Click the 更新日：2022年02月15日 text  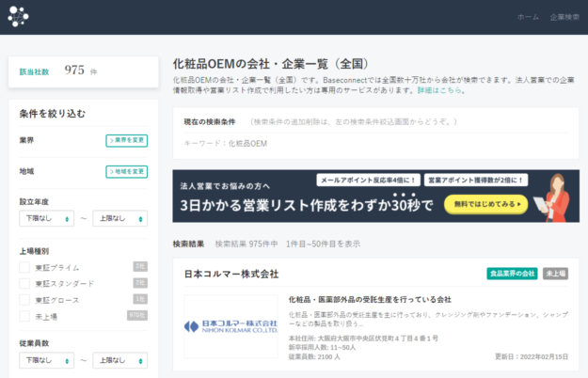[532, 356]
